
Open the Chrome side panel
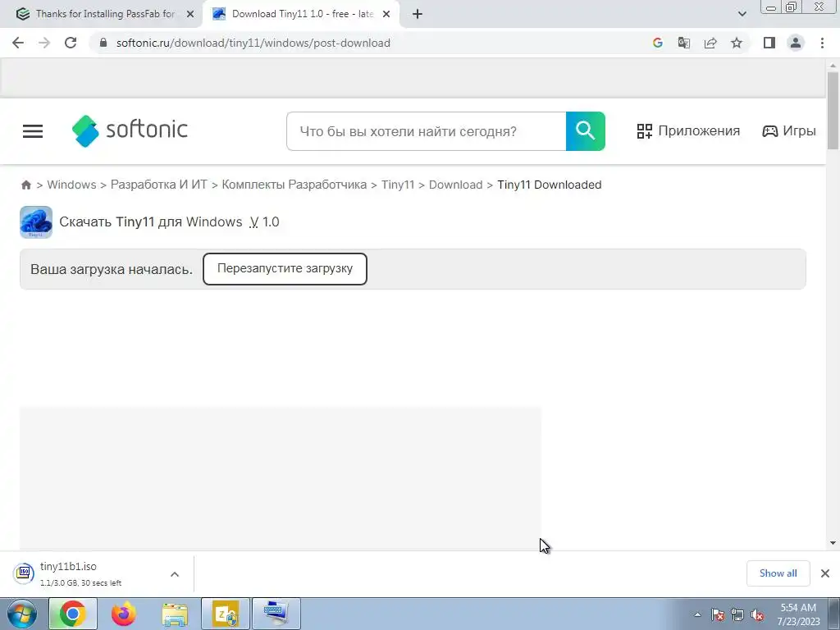click(x=769, y=43)
